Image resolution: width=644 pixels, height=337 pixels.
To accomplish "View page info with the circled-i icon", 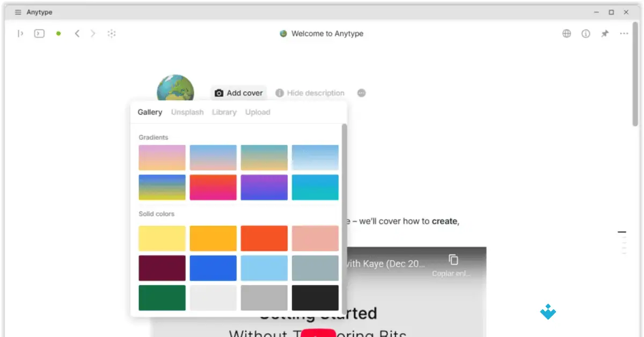I will (x=586, y=33).
